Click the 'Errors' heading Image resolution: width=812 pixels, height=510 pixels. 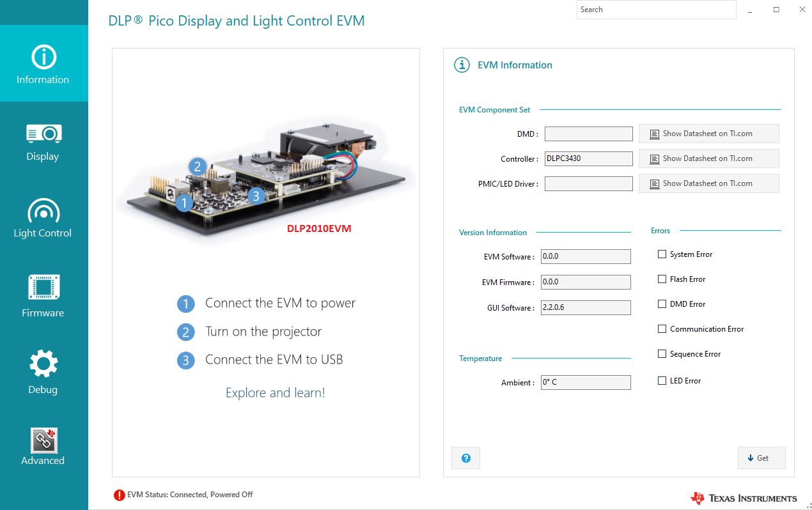[x=660, y=231]
